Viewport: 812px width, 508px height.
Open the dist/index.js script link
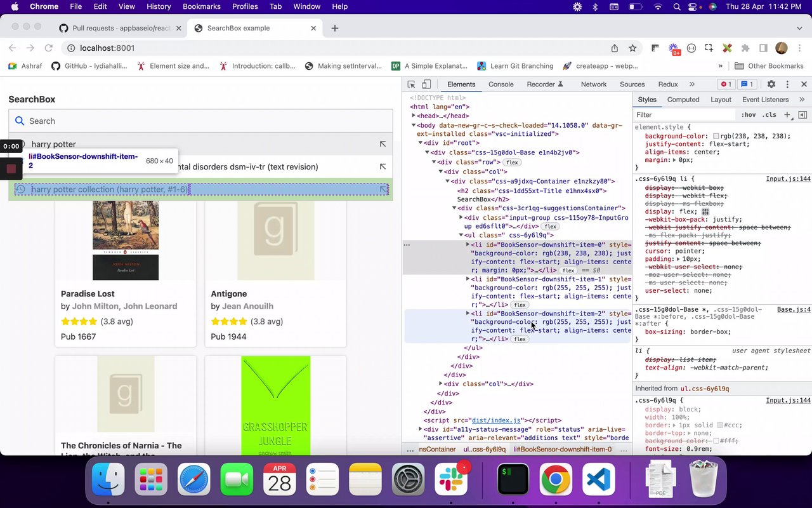coord(496,420)
